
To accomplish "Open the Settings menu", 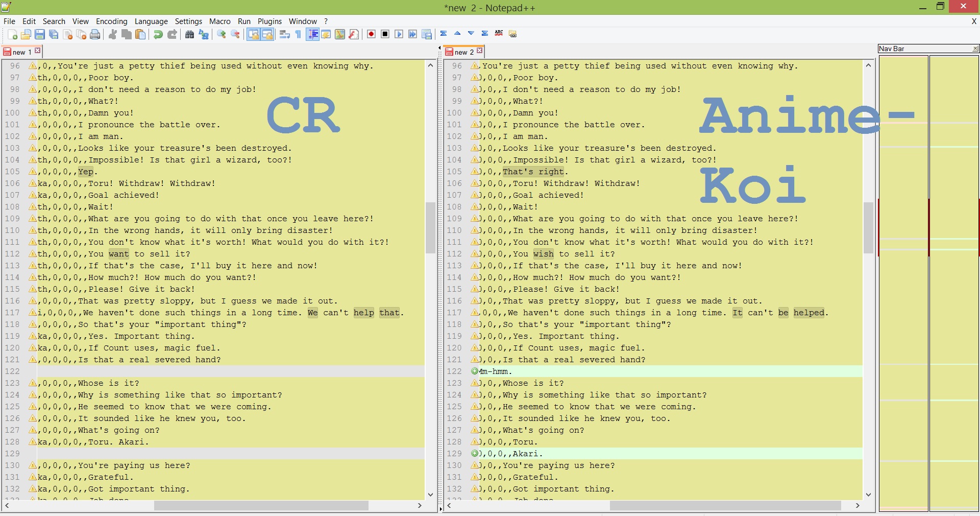I will (189, 21).
